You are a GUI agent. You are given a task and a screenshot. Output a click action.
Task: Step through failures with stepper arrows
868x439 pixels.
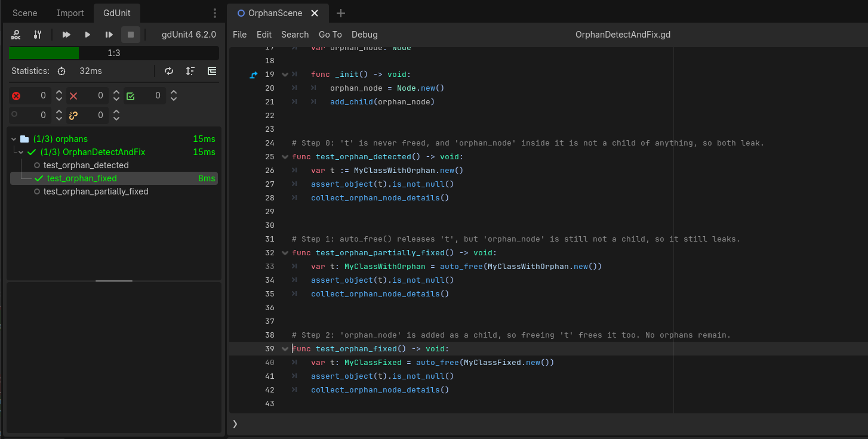(x=116, y=95)
